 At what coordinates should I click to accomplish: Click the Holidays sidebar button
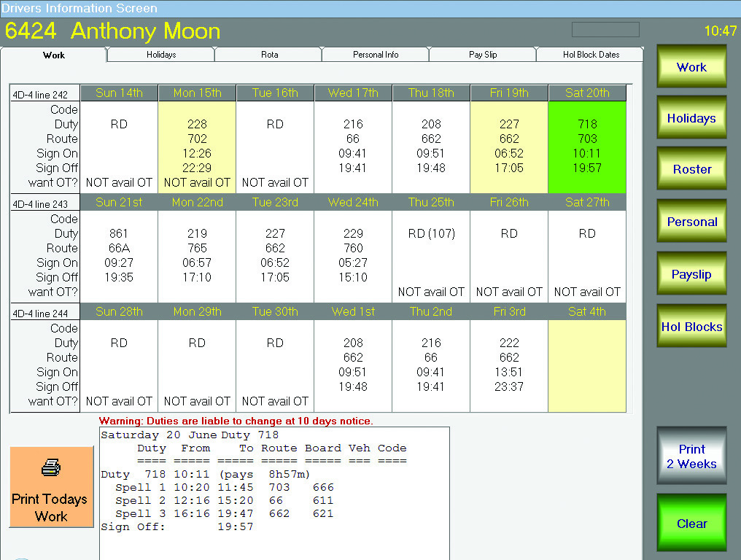[x=691, y=118]
